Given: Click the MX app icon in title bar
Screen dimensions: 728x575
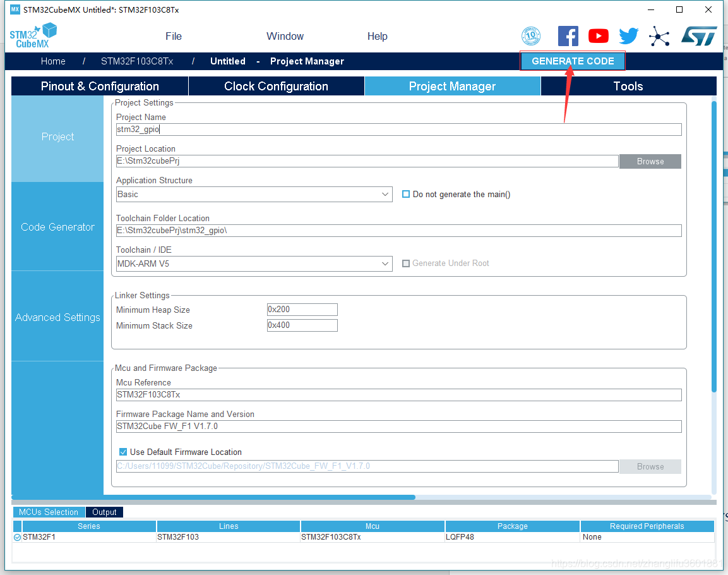Looking at the screenshot, I should pos(15,9).
